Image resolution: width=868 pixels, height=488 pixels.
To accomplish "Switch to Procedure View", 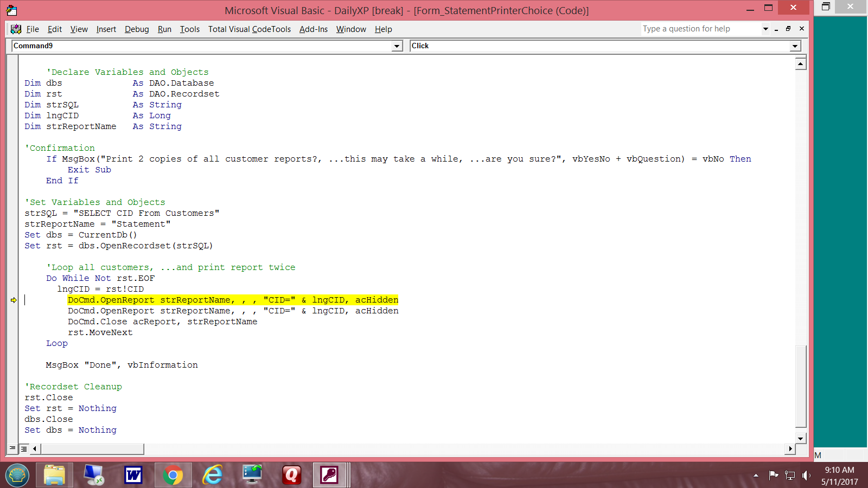I will point(12,448).
